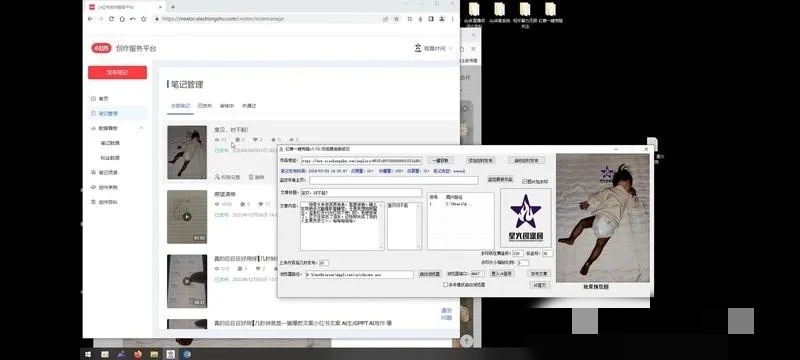Select the 已发布 tab

pos(204,106)
